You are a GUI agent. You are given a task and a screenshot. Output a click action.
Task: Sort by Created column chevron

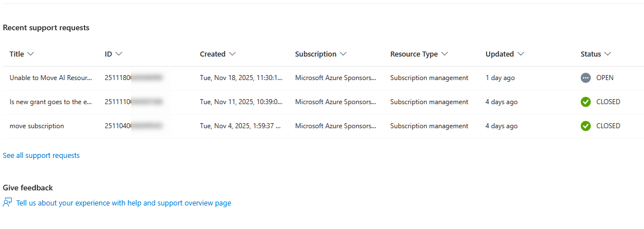pos(232,54)
